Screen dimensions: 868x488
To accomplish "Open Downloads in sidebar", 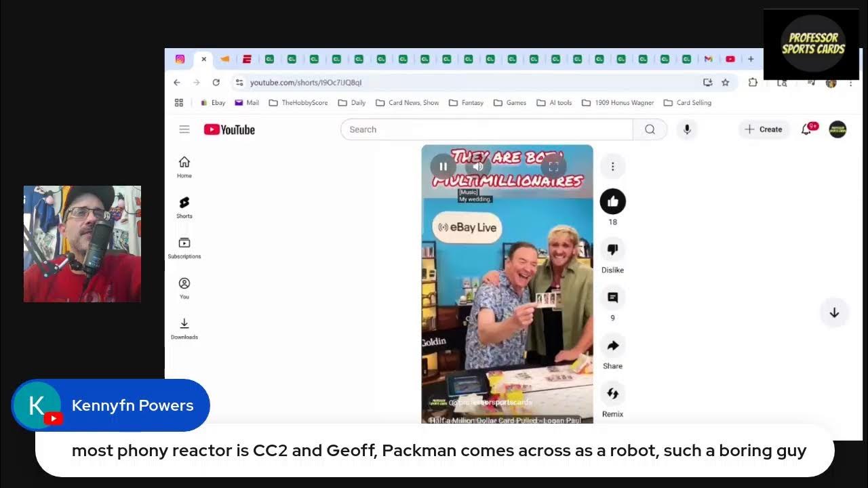I will 184,328.
